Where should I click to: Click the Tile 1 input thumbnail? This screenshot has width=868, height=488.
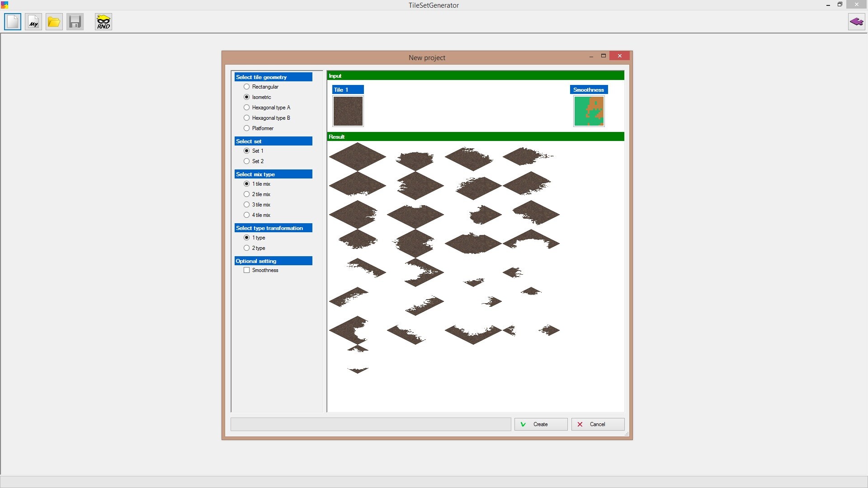pos(348,111)
